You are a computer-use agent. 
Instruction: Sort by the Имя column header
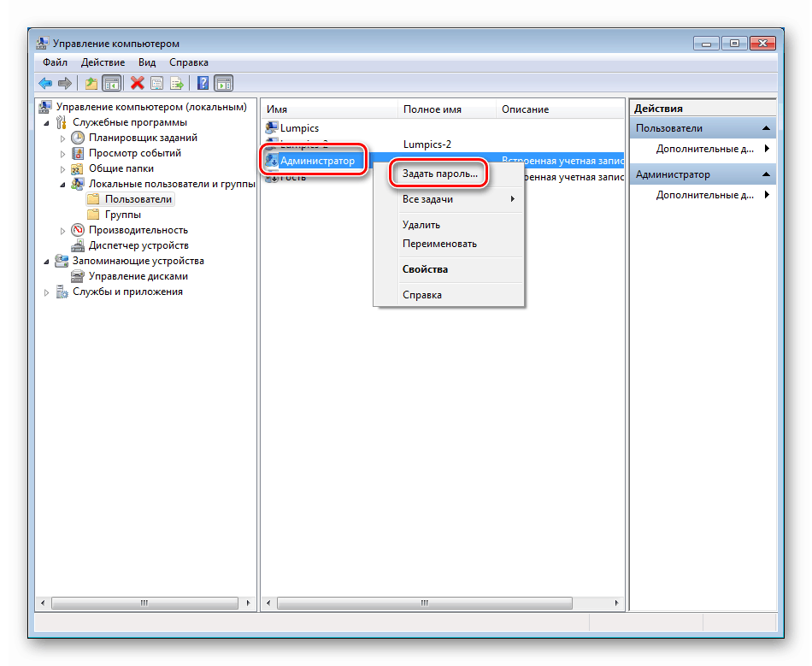tap(329, 109)
